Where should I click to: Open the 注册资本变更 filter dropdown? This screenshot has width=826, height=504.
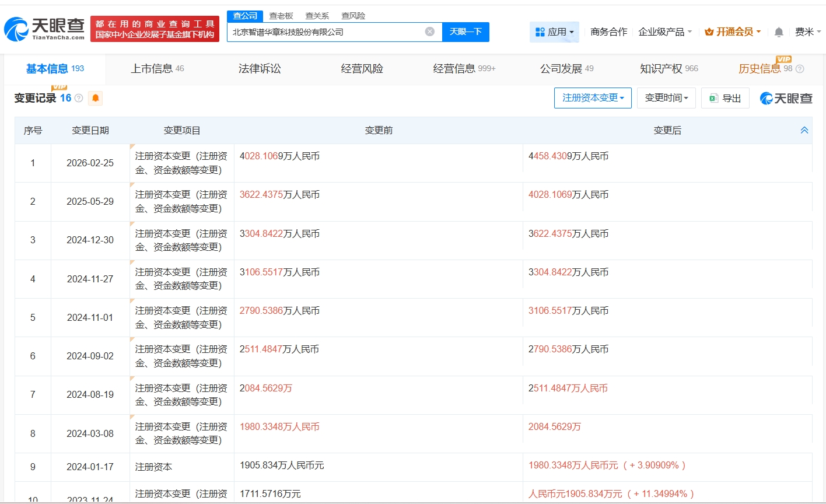(x=593, y=98)
